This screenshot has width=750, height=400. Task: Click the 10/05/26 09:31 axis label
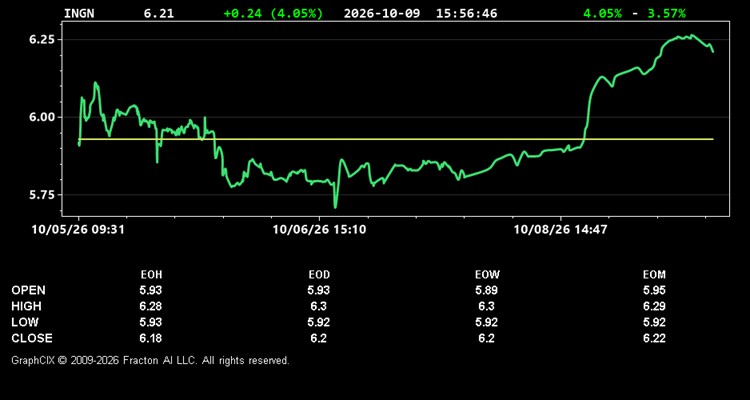[78, 230]
